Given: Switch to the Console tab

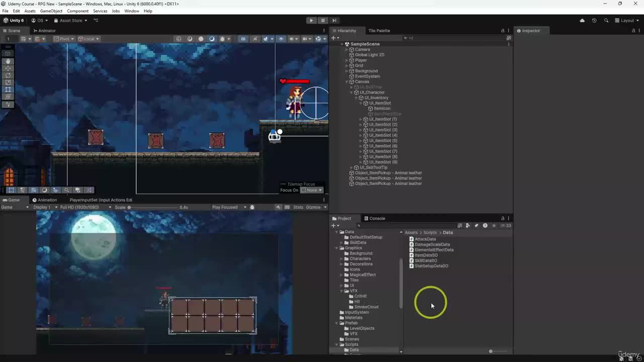Looking at the screenshot, I should [374, 219].
